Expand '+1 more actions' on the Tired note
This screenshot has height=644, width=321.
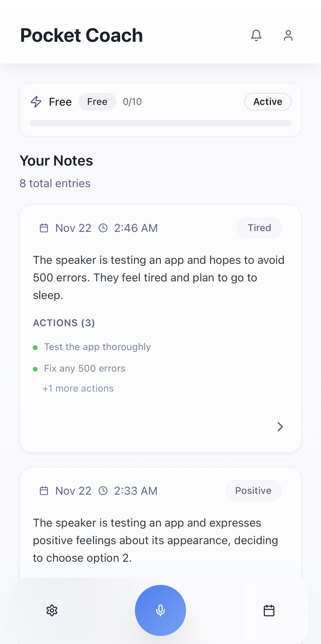[78, 388]
